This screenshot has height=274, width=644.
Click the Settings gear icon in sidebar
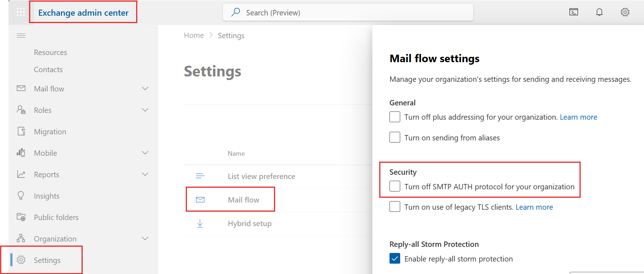tap(21, 260)
